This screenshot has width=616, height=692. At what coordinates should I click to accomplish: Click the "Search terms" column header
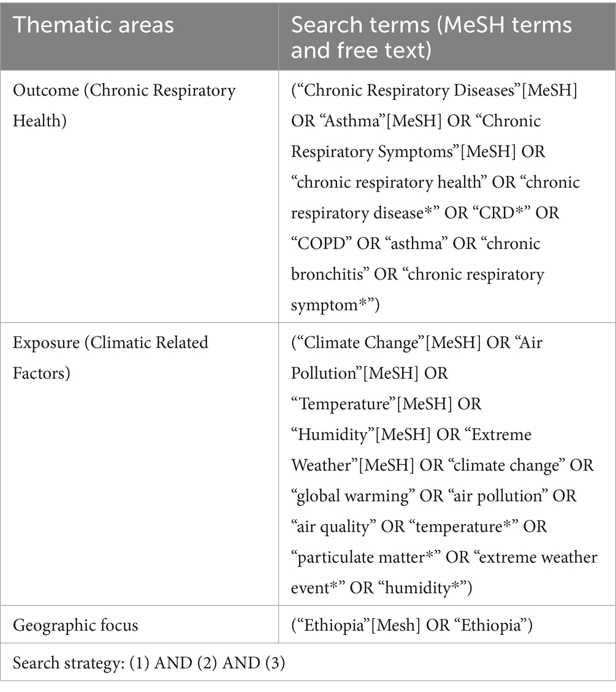pos(431,36)
